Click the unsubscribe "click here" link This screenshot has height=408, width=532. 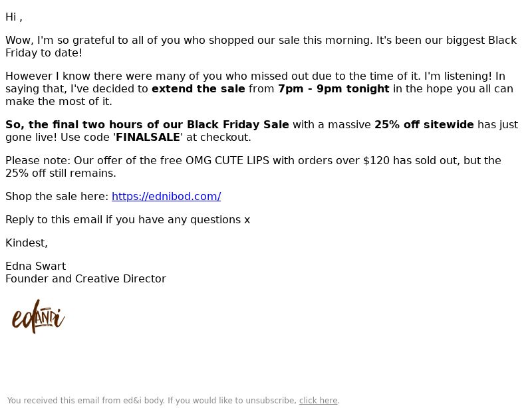click(x=319, y=401)
